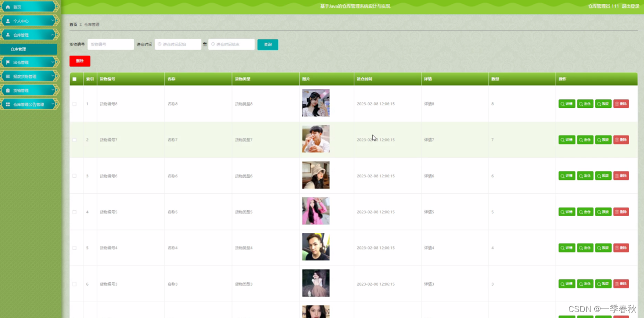Focus the 货物编号 search field
The image size is (644, 318).
pos(111,44)
